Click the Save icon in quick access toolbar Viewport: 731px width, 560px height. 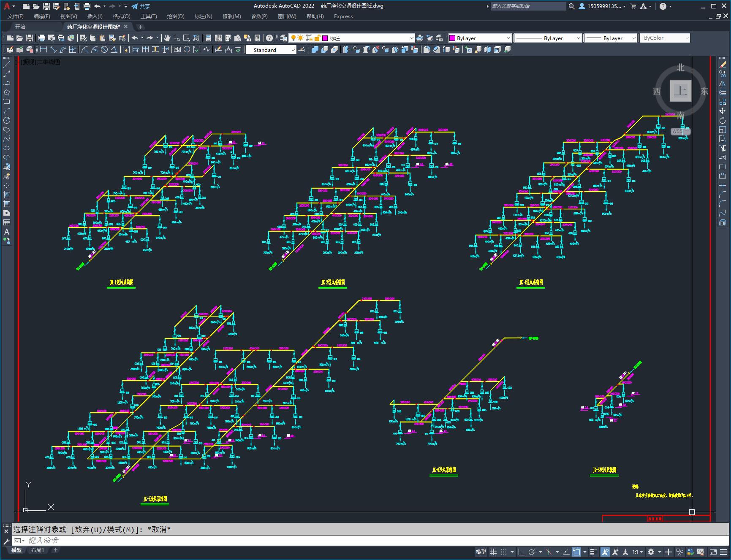tap(46, 6)
